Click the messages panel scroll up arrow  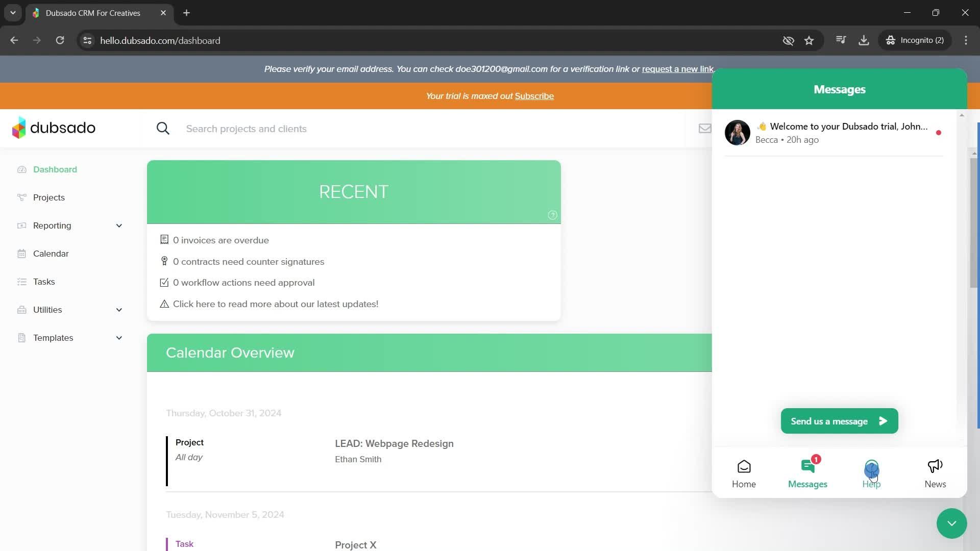pos(962,115)
